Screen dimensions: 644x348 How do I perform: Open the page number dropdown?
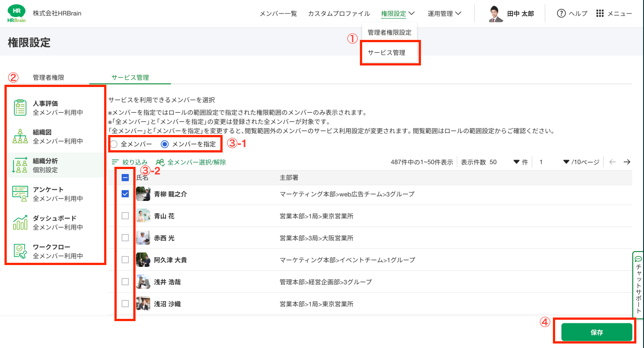566,162
